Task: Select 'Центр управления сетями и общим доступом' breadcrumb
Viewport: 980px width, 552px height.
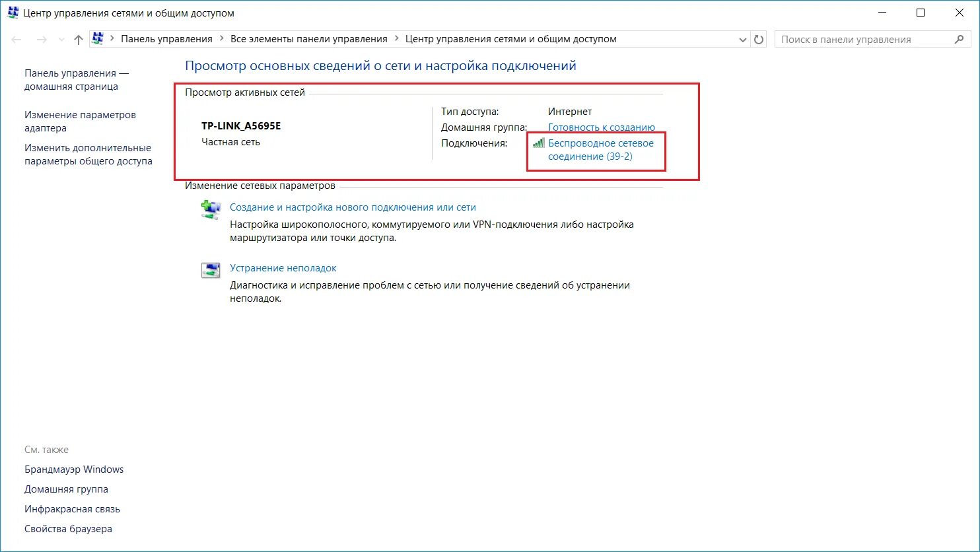Action: (510, 39)
